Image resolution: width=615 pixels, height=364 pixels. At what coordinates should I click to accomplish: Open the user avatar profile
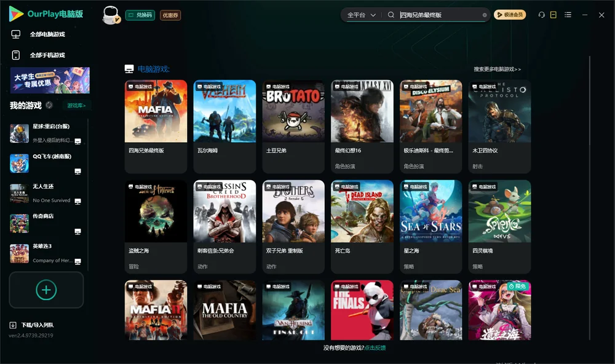111,15
